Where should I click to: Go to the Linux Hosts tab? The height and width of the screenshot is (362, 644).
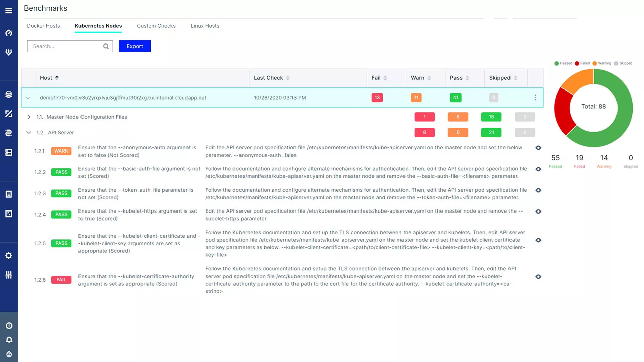(x=205, y=26)
